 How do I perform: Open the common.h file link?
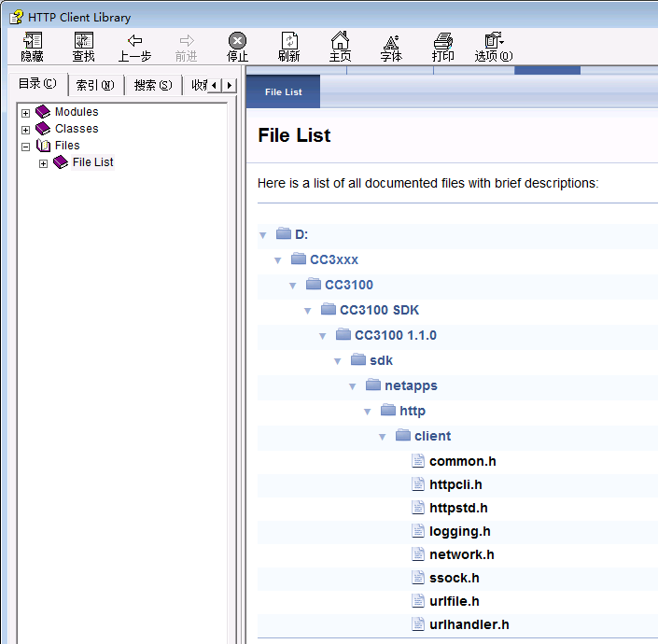(462, 461)
